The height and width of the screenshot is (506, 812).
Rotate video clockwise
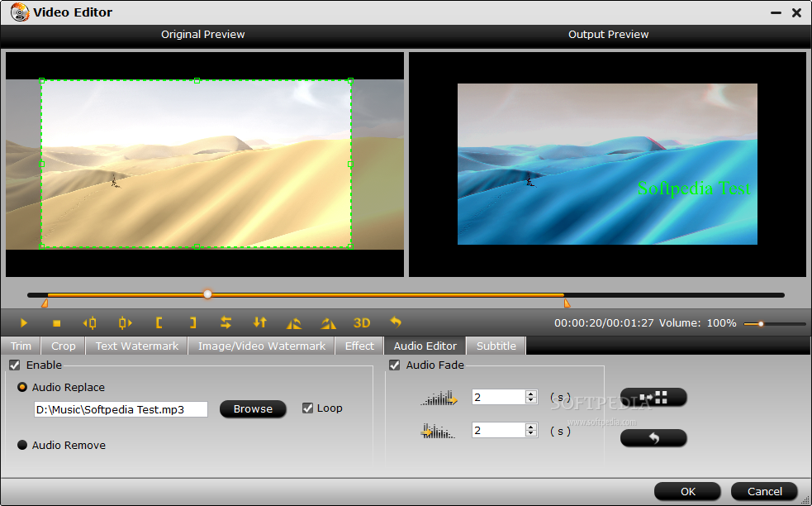pyautogui.click(x=328, y=323)
